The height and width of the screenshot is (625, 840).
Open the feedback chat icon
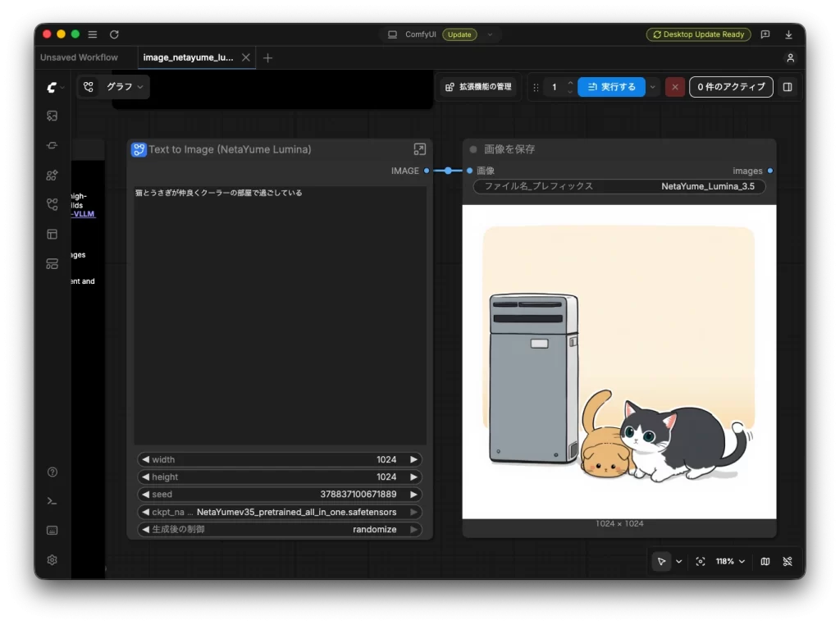click(x=765, y=34)
